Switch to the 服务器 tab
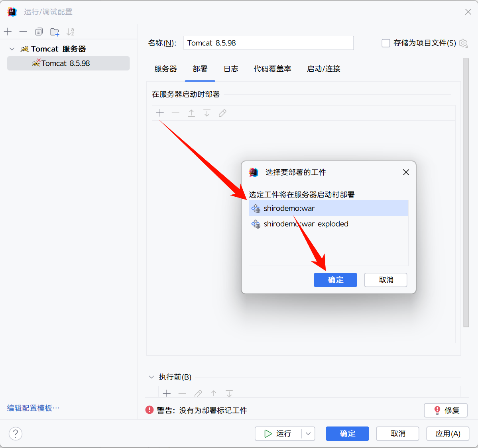Viewport: 478px width, 448px height. [165, 69]
